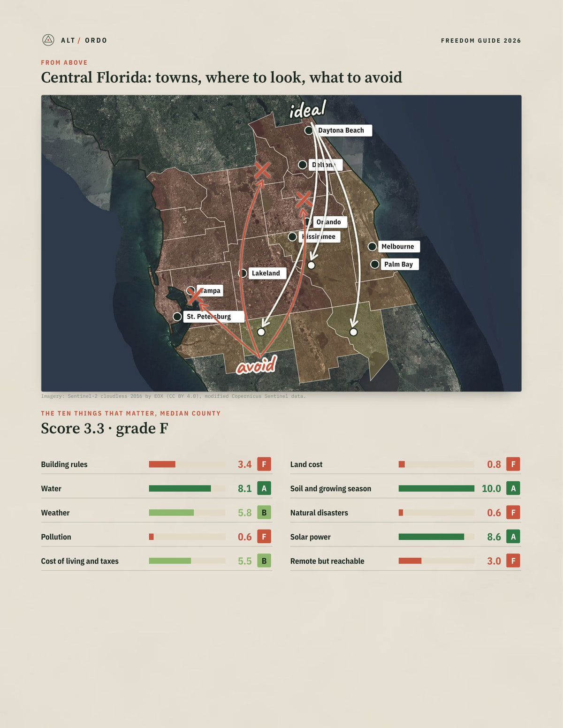
Task: Click the Soil and growing season bar
Action: [436, 488]
